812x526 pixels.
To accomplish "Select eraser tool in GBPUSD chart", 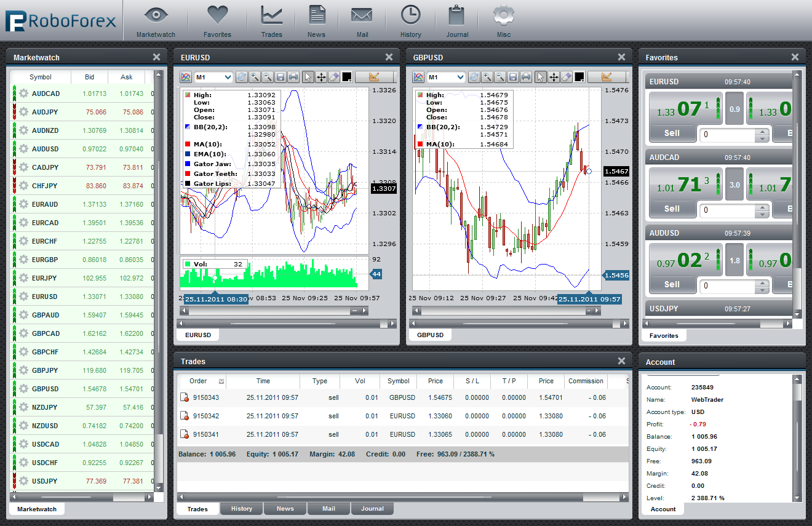I will [x=567, y=77].
